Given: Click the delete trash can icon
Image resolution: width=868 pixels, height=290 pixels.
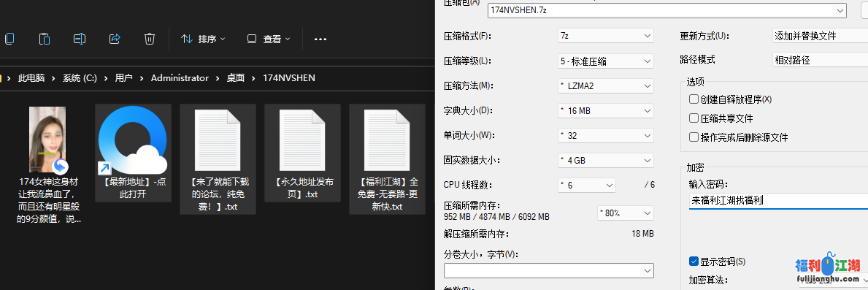Looking at the screenshot, I should pos(150,39).
